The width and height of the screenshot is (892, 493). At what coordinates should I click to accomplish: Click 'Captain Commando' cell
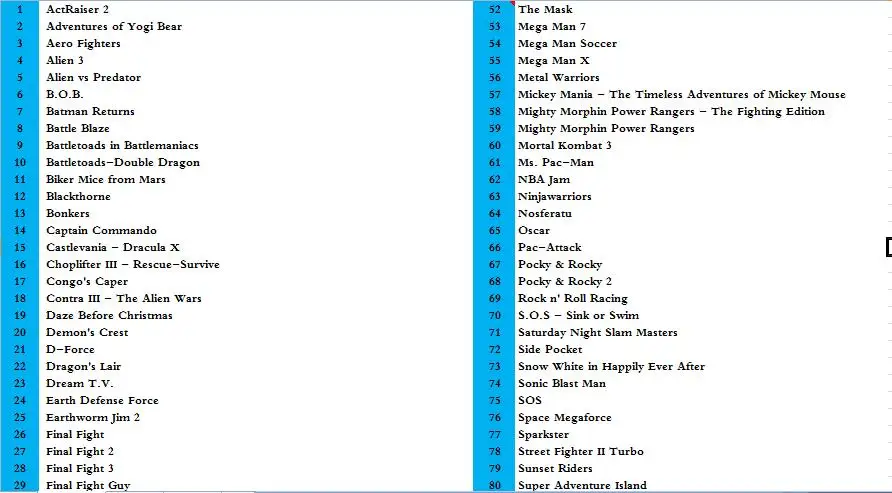101,231
